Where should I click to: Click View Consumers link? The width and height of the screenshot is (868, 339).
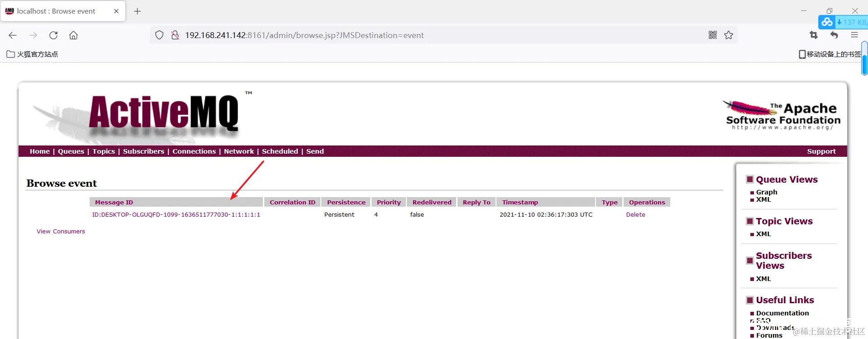click(61, 232)
